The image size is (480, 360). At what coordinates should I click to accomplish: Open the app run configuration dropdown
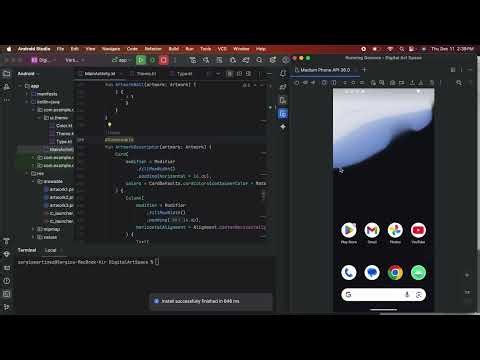tap(121, 60)
